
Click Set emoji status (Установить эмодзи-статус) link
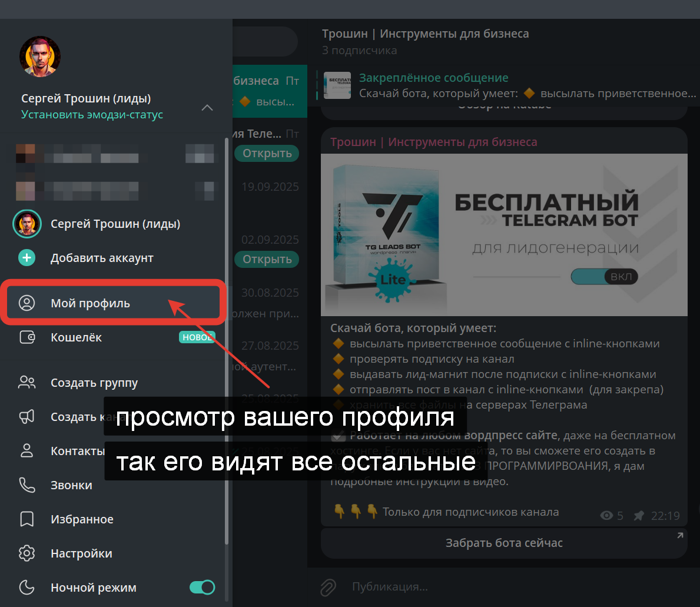92,115
